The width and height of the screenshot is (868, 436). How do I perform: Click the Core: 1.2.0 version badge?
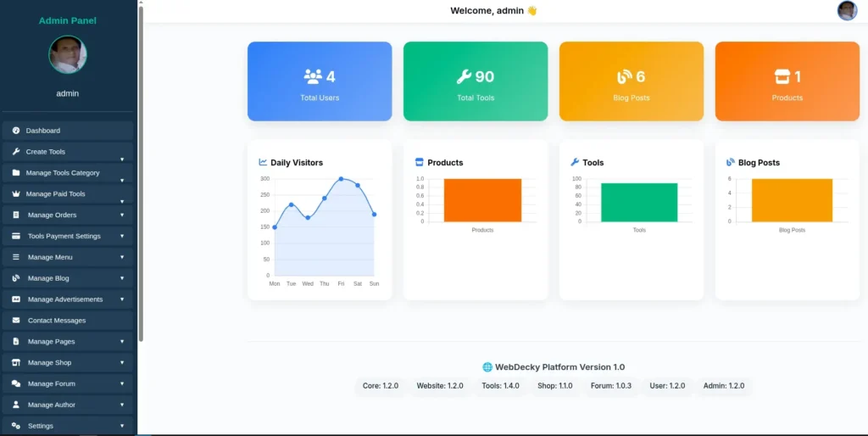[381, 386]
